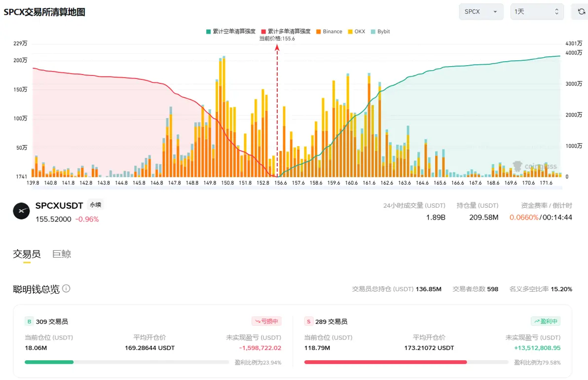Click the SPCXUSDT coin logo
Image resolution: width=588 pixels, height=380 pixels.
(21, 211)
